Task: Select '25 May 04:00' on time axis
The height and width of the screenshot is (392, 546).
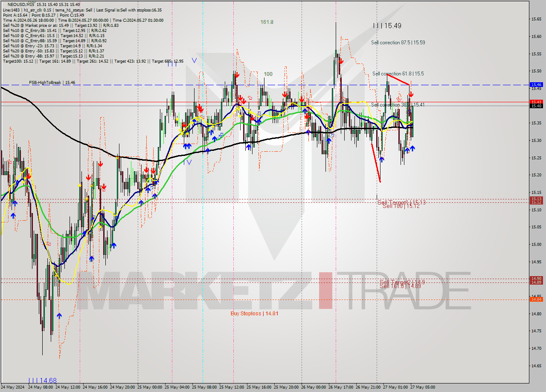Action: pos(177,387)
